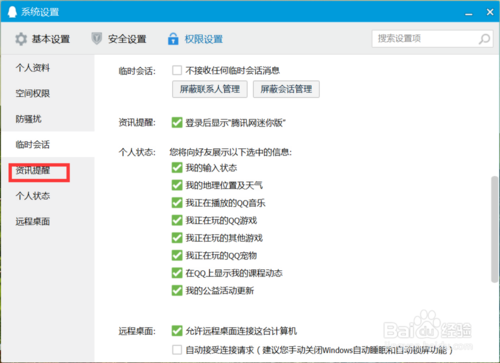Image resolution: width=500 pixels, height=363 pixels.
Task: Jump to 资讯提醒 sidebar item
Action: (x=33, y=170)
